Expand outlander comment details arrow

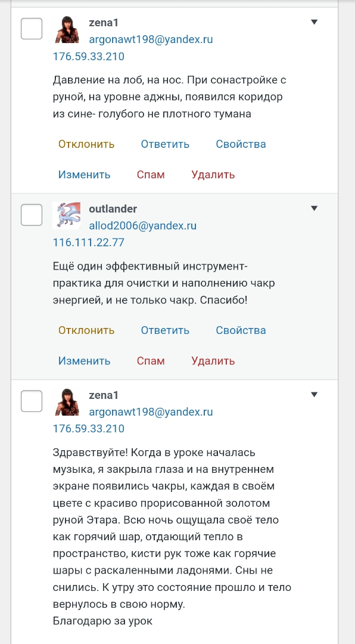(314, 208)
